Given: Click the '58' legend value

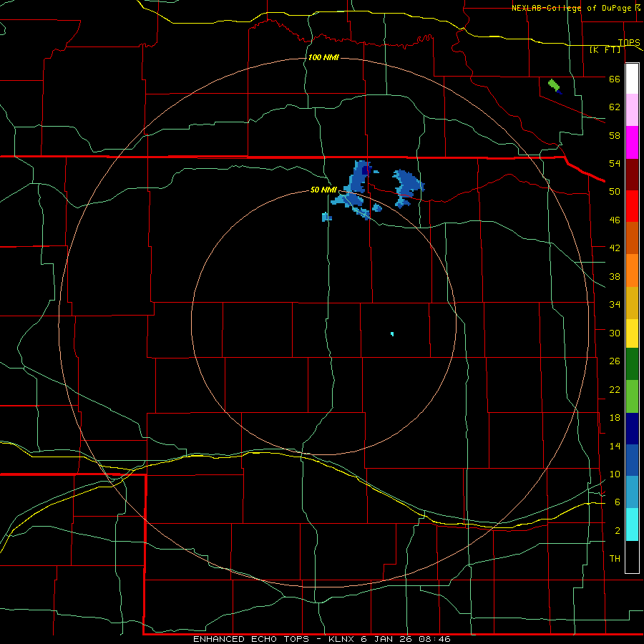Looking at the screenshot, I should (615, 135).
